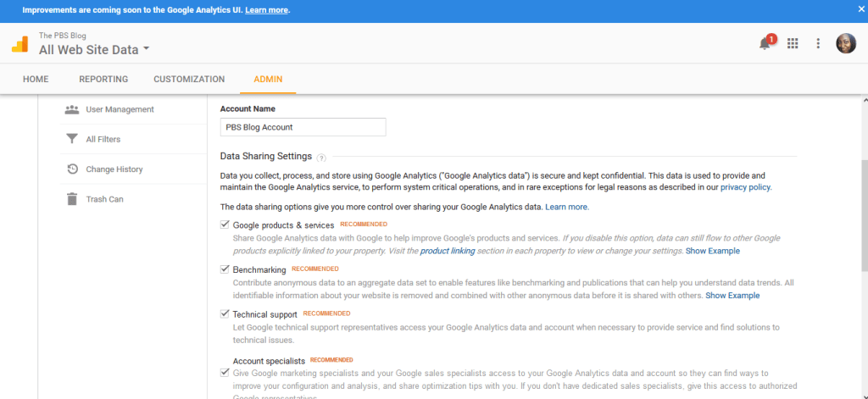Screen dimensions: 868x399
Task: Dismiss the blue announcement banner
Action: [x=861, y=9]
